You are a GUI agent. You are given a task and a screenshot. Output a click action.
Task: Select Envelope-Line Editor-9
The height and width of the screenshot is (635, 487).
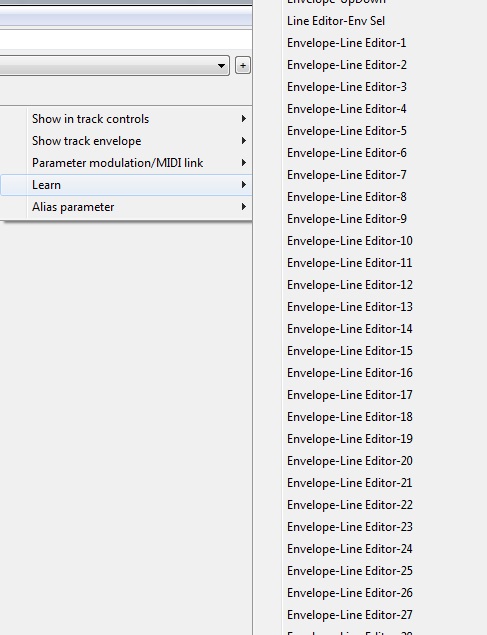(x=347, y=219)
